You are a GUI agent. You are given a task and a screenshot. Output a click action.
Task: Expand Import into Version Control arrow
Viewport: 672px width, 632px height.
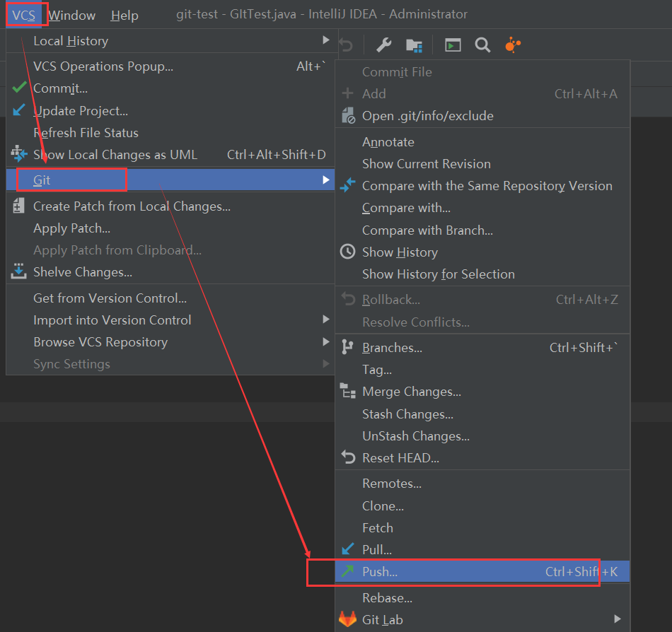[325, 320]
